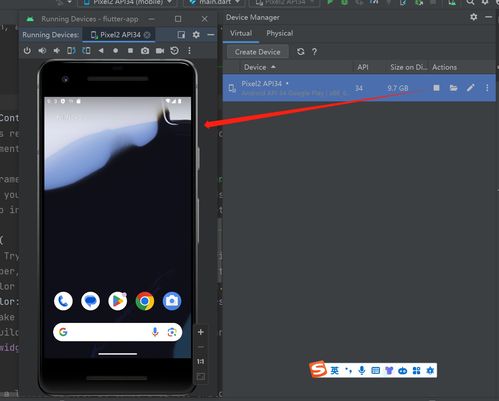Sort by the Device column header
This screenshot has width=499, height=401.
pyautogui.click(x=260, y=67)
